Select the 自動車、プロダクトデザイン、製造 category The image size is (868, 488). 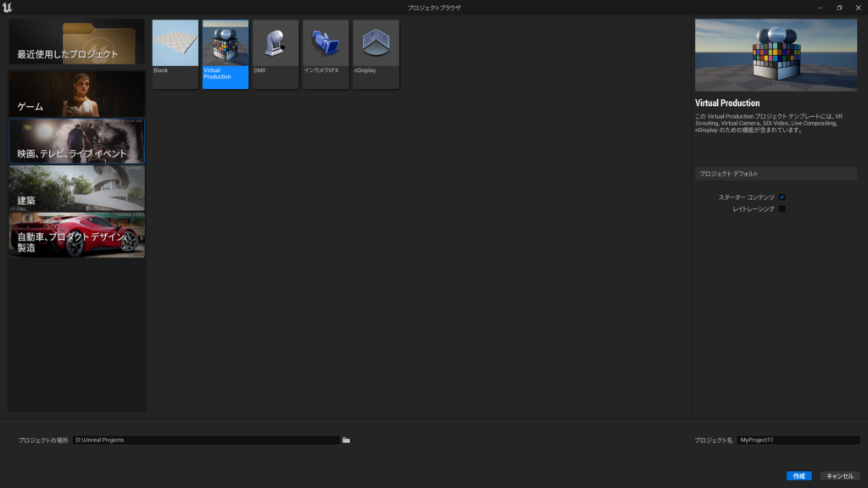pos(76,235)
